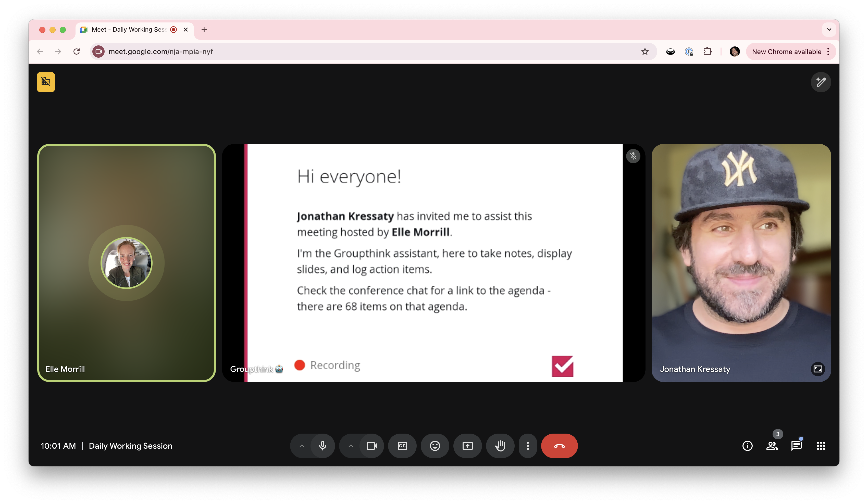Select the Elle Morrill participant tile
Screen dimensions: 868x504
[126, 263]
